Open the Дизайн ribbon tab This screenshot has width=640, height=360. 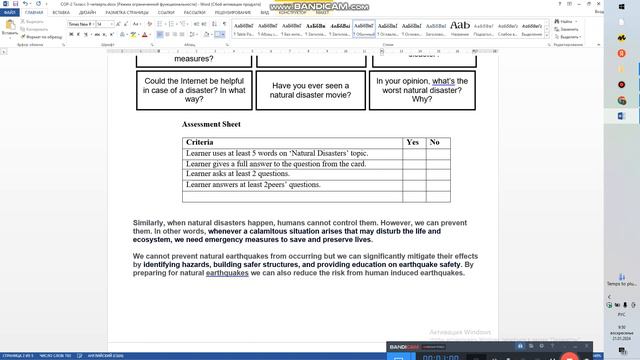coord(87,13)
